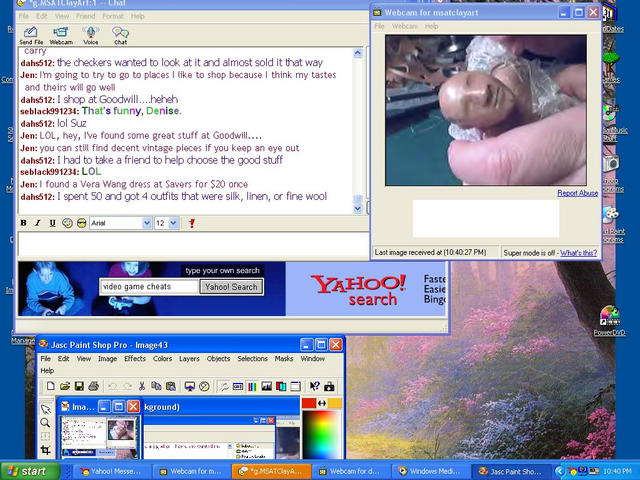This screenshot has width=640, height=480.
Task: Select the Crop tool
Action: (45, 450)
